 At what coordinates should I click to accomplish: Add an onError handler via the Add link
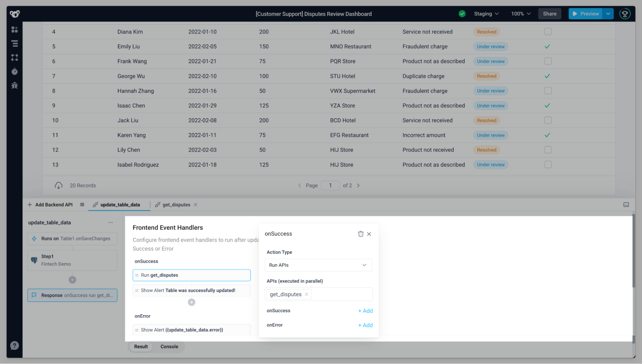tap(365, 325)
